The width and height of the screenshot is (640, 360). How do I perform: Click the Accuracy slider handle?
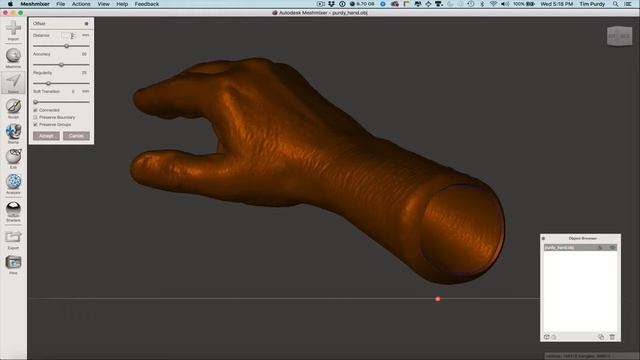61,64
